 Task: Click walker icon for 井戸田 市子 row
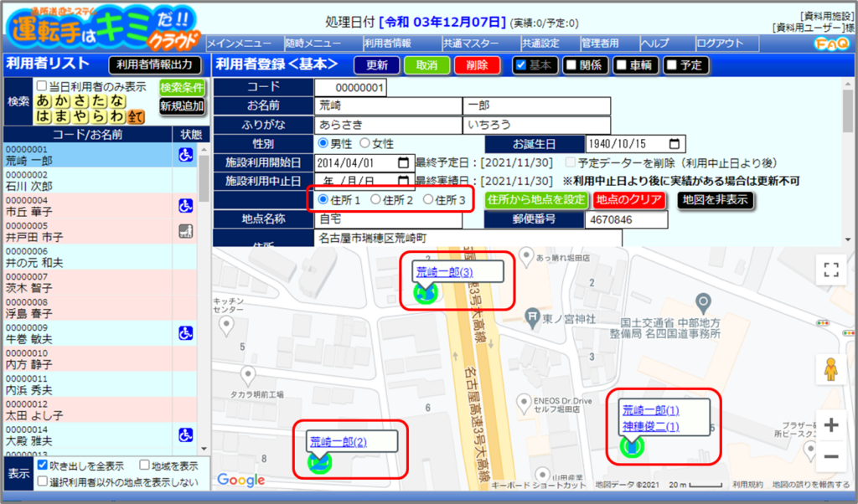coord(185,231)
